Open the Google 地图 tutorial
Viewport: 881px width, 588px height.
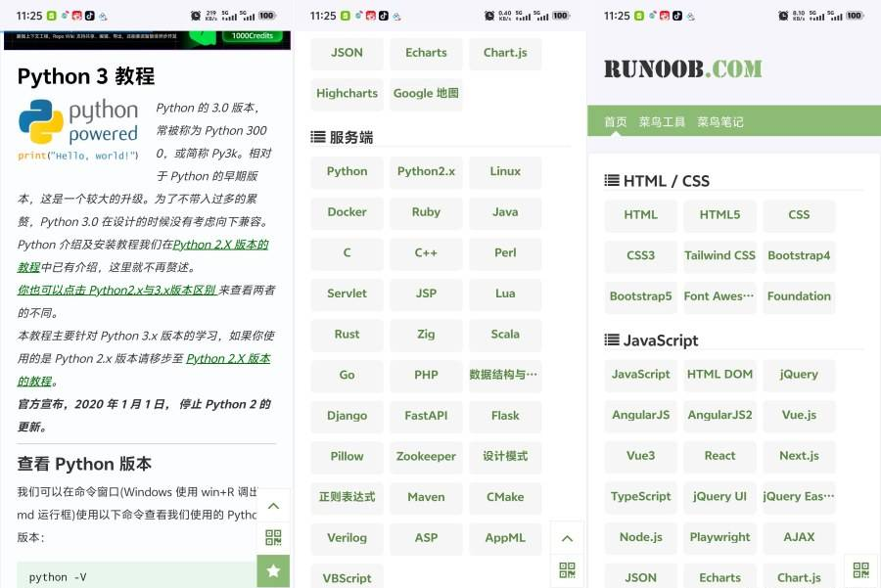coord(426,94)
